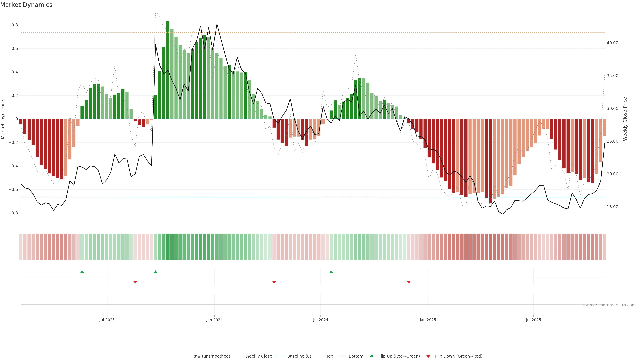This screenshot has height=362, width=644.
Task: Toggle the Bottom threshold legend entry
Action: (x=356, y=356)
